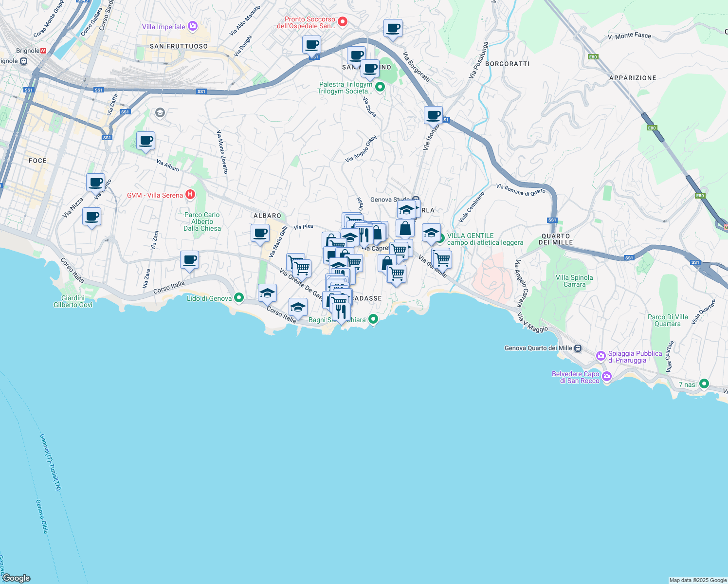Open the Genova Sturla train station icon
Viewport: 728px width, 584px height.
click(x=416, y=199)
